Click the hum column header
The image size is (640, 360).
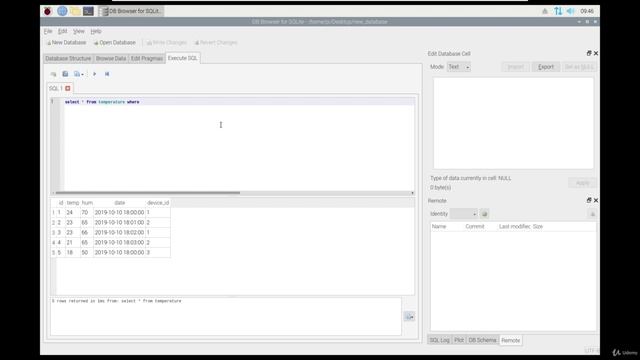(x=87, y=203)
